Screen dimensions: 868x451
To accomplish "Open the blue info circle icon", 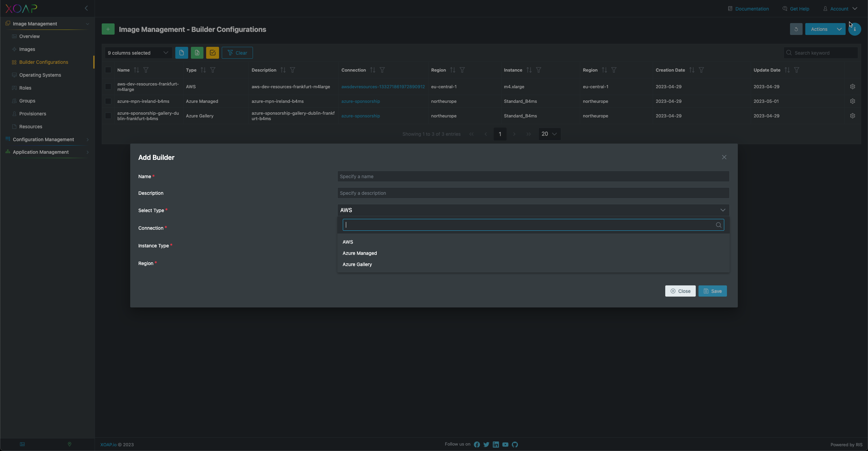I will (x=855, y=29).
